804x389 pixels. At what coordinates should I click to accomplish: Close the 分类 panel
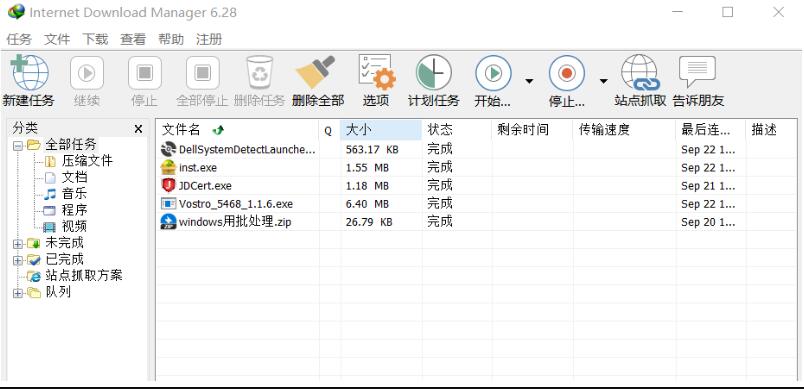138,129
